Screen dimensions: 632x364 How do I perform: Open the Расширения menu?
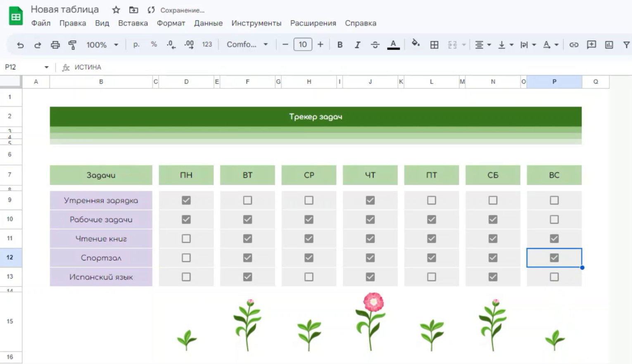pyautogui.click(x=313, y=23)
